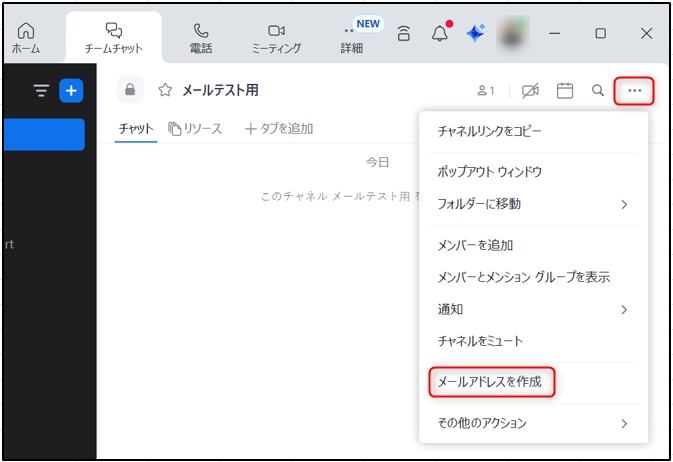Expand the 通知 submenu
This screenshot has width=673, height=462.
pyautogui.click(x=534, y=309)
